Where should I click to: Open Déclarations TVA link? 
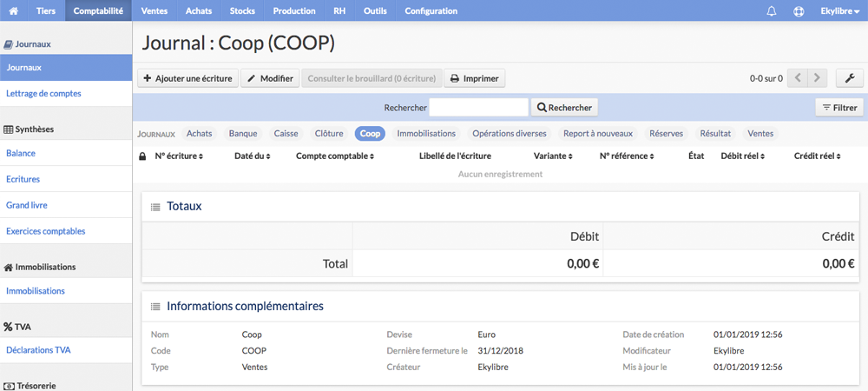(66, 350)
